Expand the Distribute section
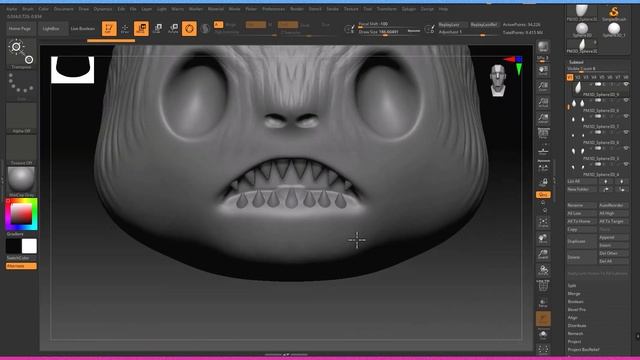 coord(577,326)
